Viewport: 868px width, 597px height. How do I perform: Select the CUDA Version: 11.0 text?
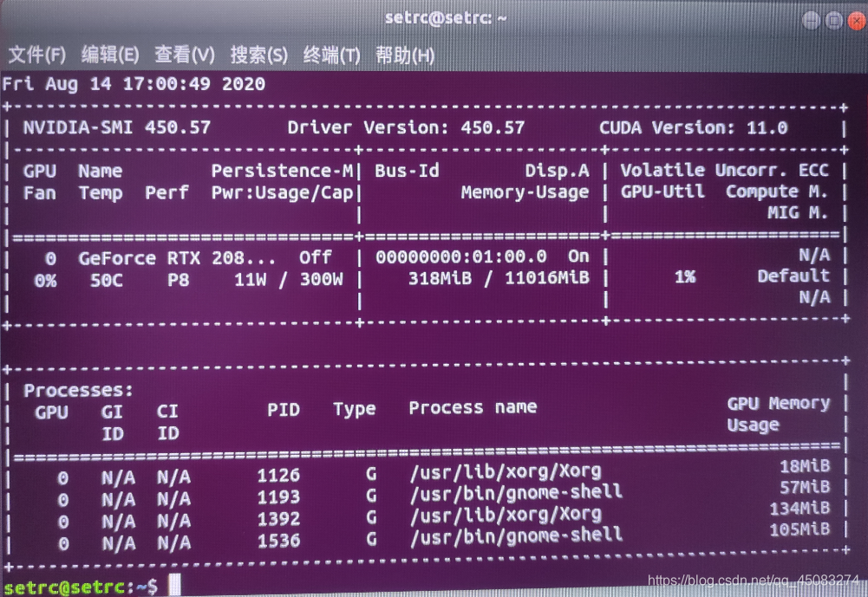pyautogui.click(x=693, y=128)
